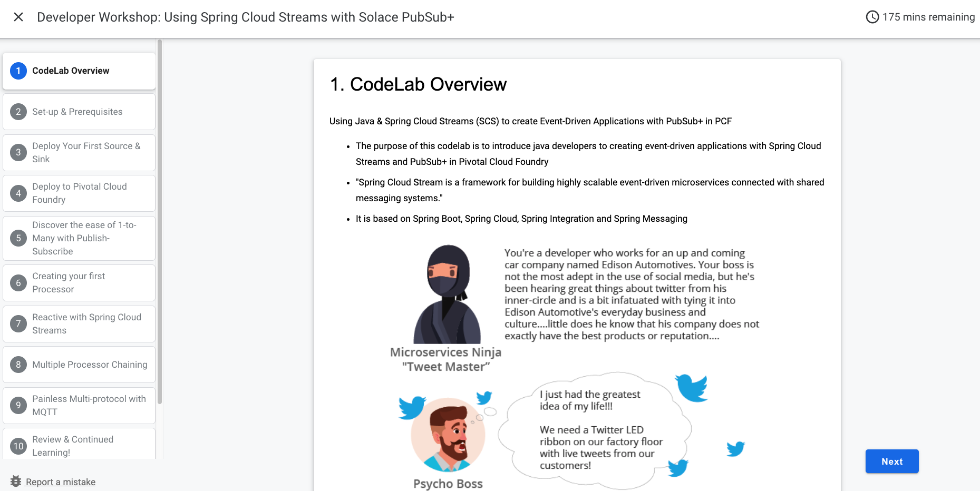Click the bug icon near Report a mistake
This screenshot has width=980, height=491.
16,482
